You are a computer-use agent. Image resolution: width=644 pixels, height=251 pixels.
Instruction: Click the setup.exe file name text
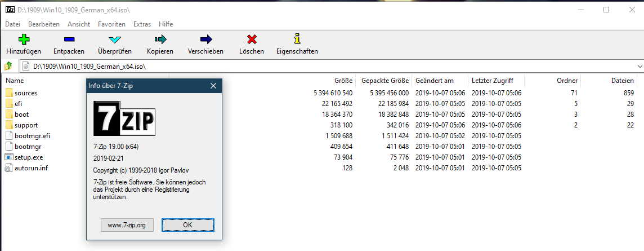pyautogui.click(x=29, y=157)
